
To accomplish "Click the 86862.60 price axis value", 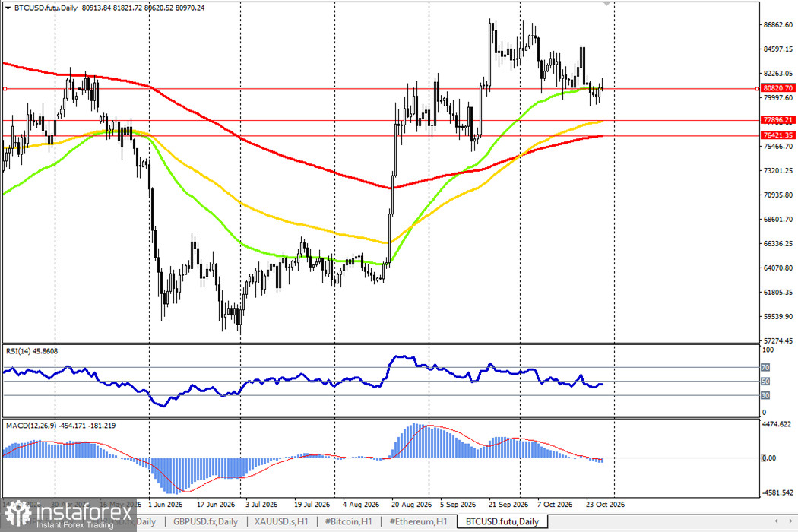I will point(777,24).
